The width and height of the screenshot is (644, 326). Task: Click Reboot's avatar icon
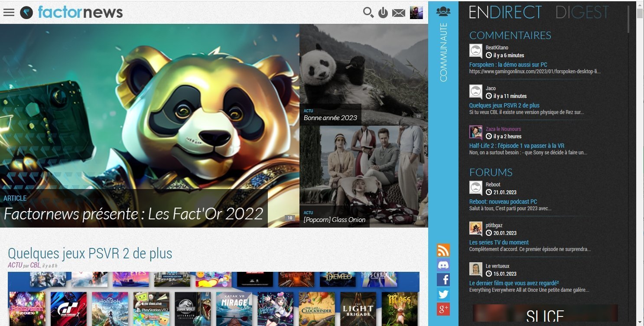click(476, 188)
